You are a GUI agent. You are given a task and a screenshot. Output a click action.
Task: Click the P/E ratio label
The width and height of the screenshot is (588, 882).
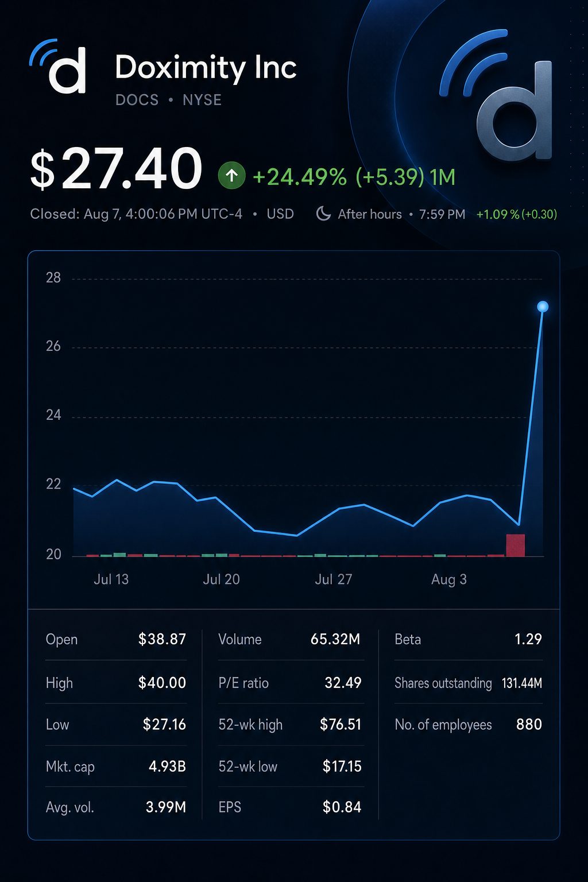(243, 683)
